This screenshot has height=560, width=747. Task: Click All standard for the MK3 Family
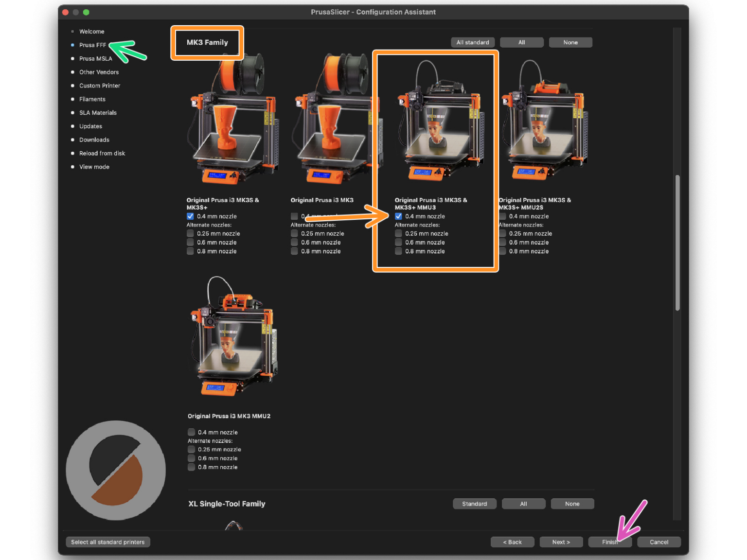click(472, 42)
